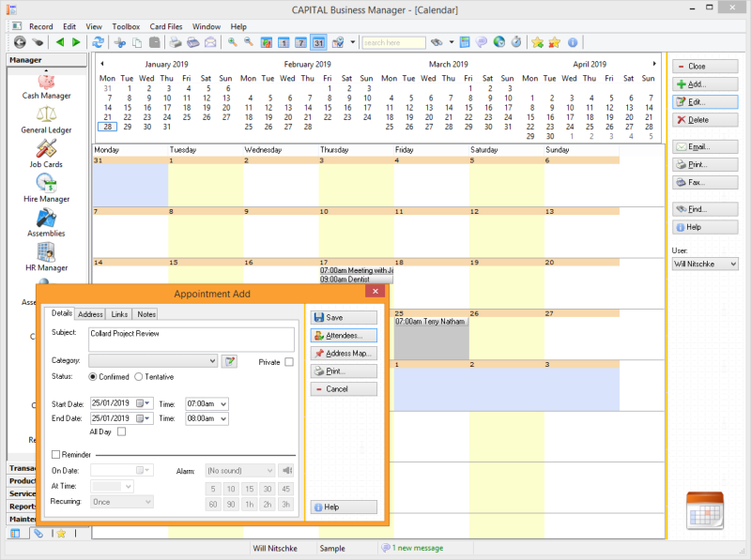Click the envelope email icon in the toolbar
Image resolution: width=751 pixels, height=560 pixels.
[210, 42]
